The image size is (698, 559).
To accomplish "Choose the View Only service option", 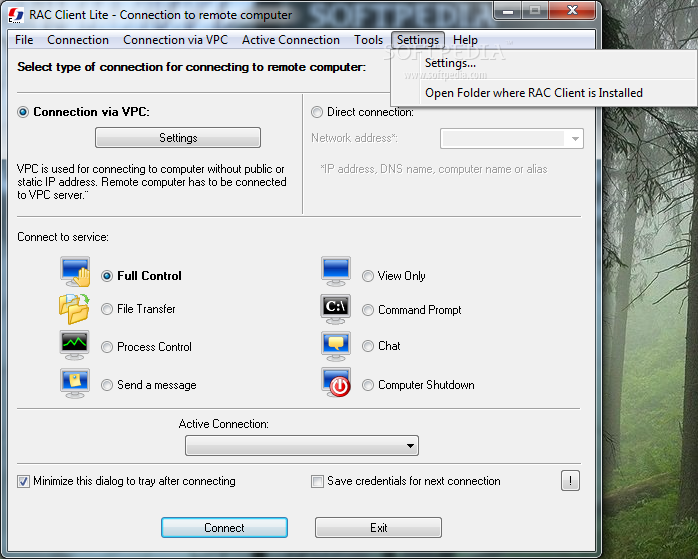I will [368, 276].
